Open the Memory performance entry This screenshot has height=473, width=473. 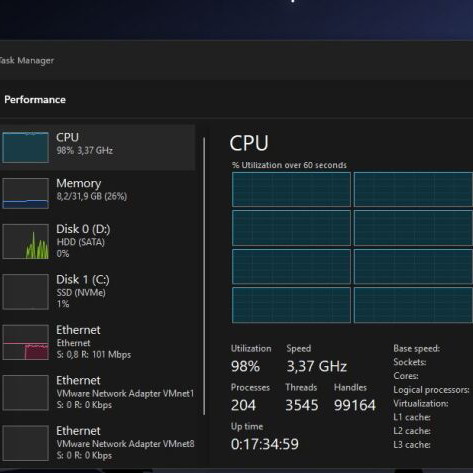[x=97, y=193]
